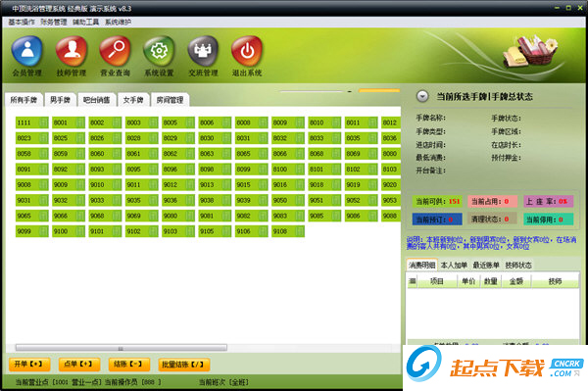This screenshot has width=588, height=391.
Task: Open the 交班管理 shift handover icon
Action: pyautogui.click(x=203, y=56)
